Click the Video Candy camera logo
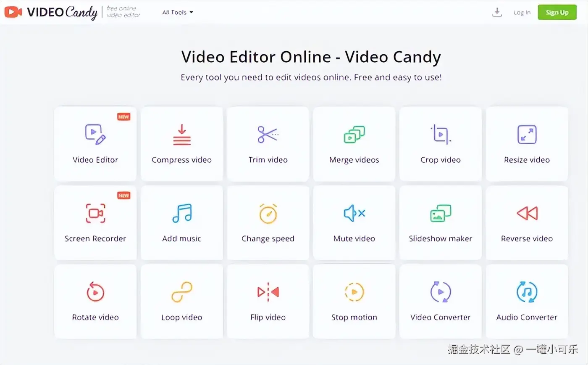This screenshot has width=588, height=365. click(x=13, y=12)
